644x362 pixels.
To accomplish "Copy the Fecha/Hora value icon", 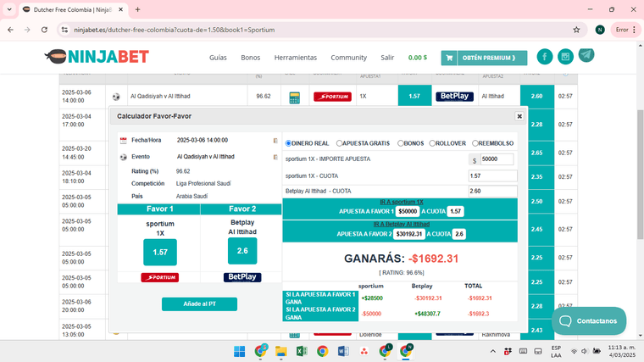I will (x=275, y=141).
